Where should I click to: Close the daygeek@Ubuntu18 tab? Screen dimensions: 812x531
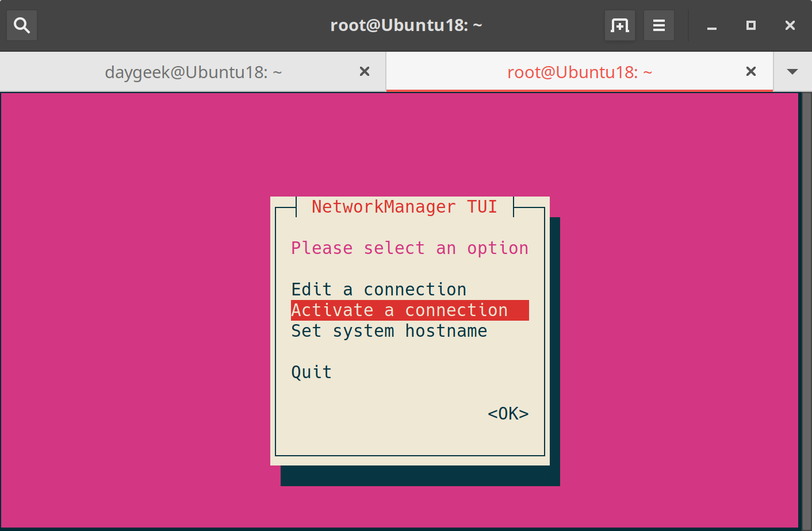pos(365,71)
